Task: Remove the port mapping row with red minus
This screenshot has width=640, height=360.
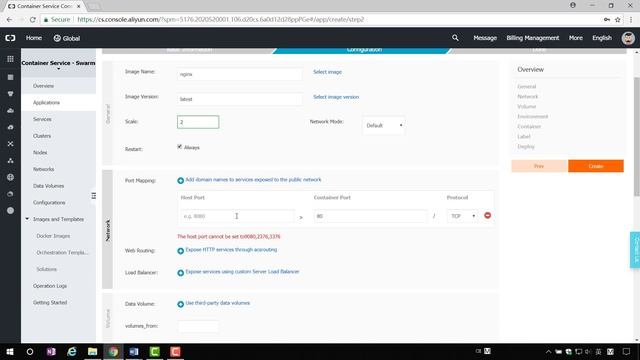Action: [487, 215]
